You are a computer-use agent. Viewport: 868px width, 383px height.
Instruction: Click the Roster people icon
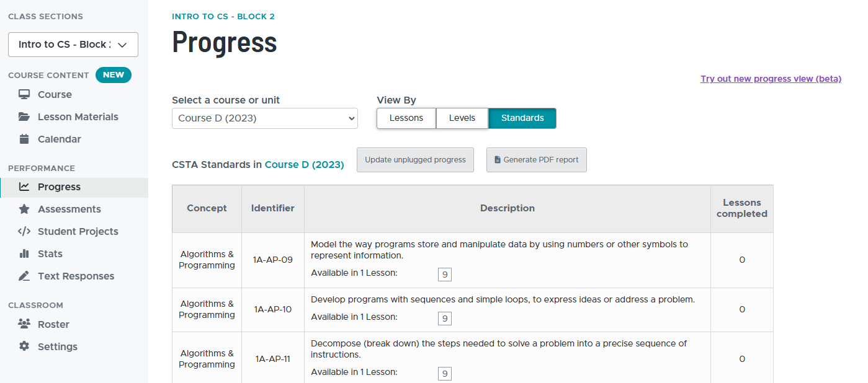24,325
